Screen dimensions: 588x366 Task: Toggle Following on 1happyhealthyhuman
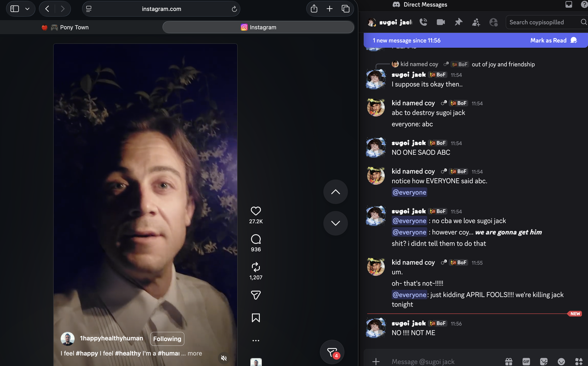coord(167,339)
